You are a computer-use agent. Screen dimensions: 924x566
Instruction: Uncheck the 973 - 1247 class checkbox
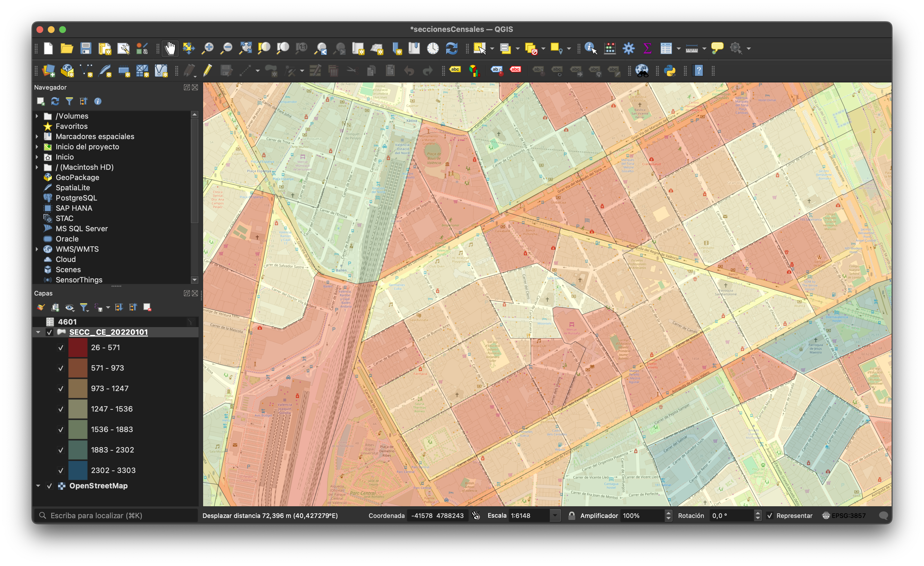(61, 389)
